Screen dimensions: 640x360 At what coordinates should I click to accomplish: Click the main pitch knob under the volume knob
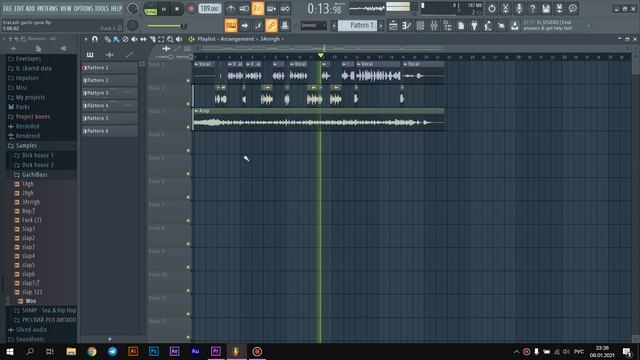tap(132, 25)
